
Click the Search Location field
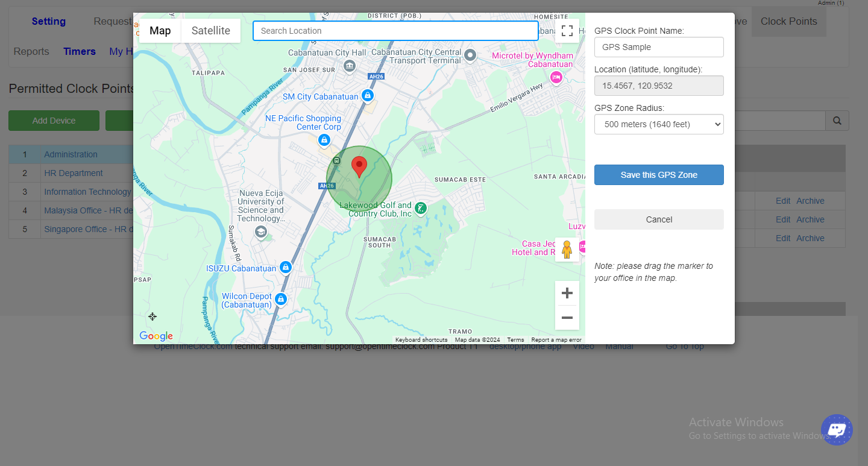pyautogui.click(x=395, y=31)
